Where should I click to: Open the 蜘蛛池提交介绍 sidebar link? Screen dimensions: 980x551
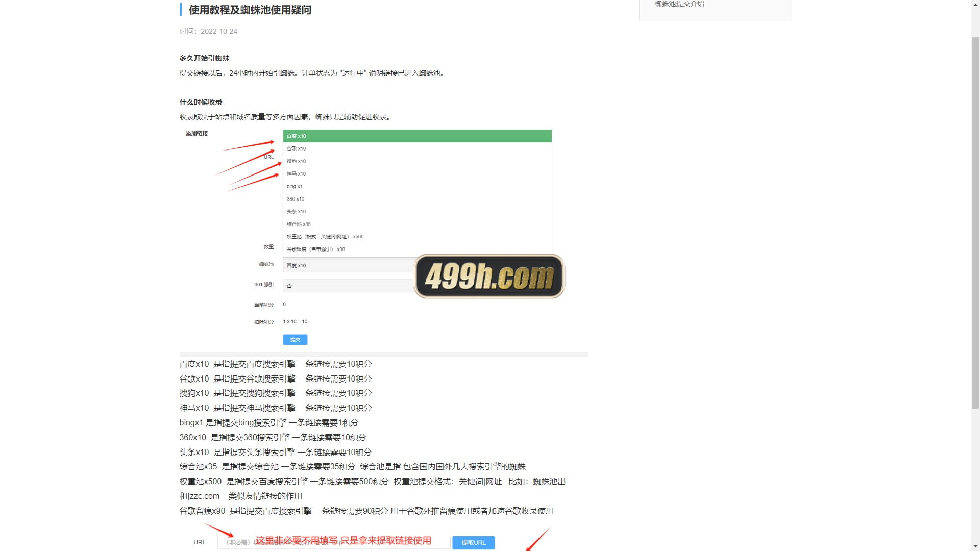tap(679, 4)
